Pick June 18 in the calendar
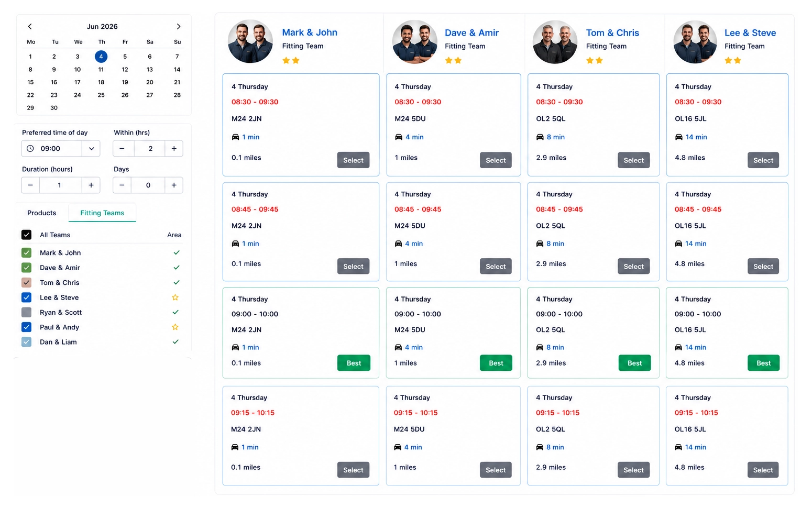Viewport: 812px width, 508px height. coord(101,82)
